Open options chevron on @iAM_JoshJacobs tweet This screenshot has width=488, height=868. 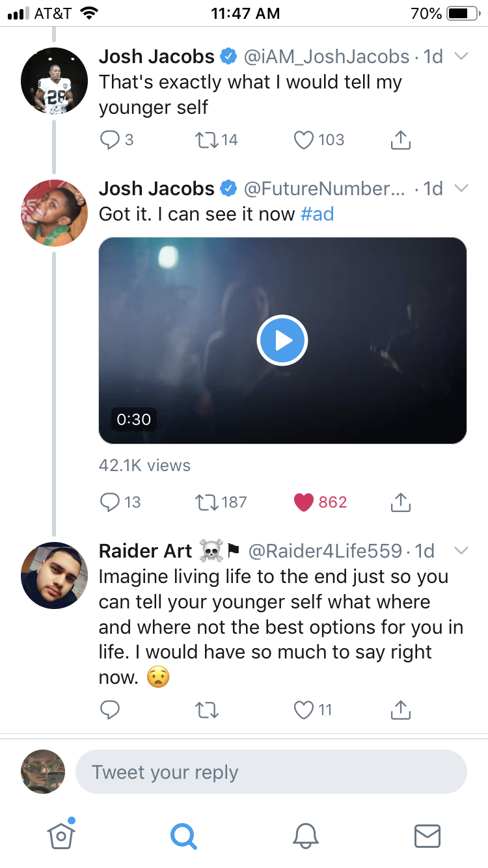[x=461, y=57]
